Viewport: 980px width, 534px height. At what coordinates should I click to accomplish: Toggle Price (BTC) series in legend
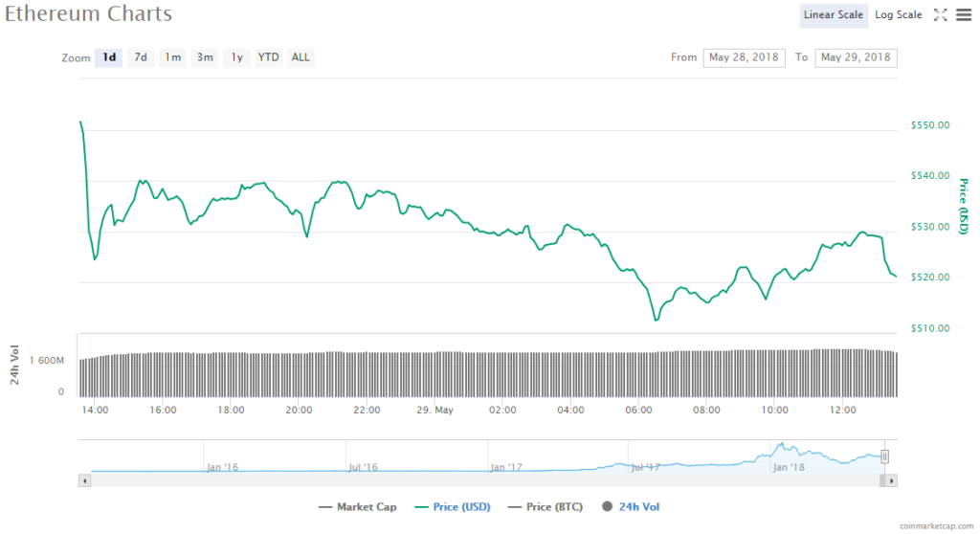point(546,507)
